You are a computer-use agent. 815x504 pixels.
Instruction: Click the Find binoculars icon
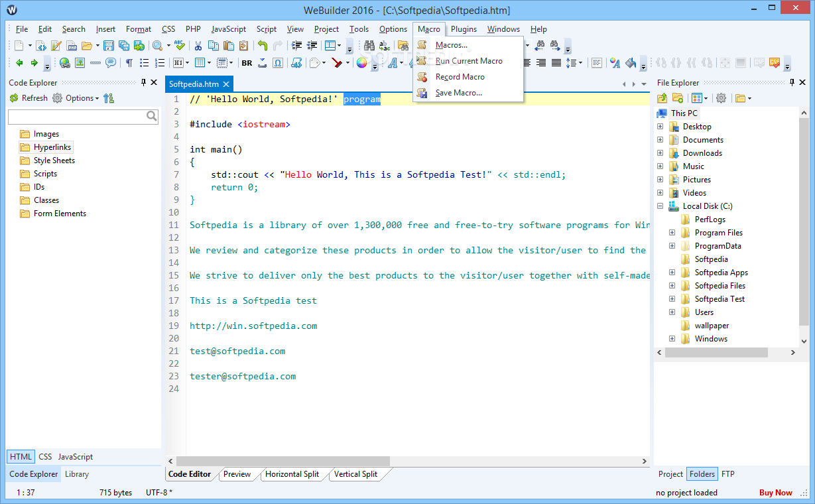click(x=369, y=46)
